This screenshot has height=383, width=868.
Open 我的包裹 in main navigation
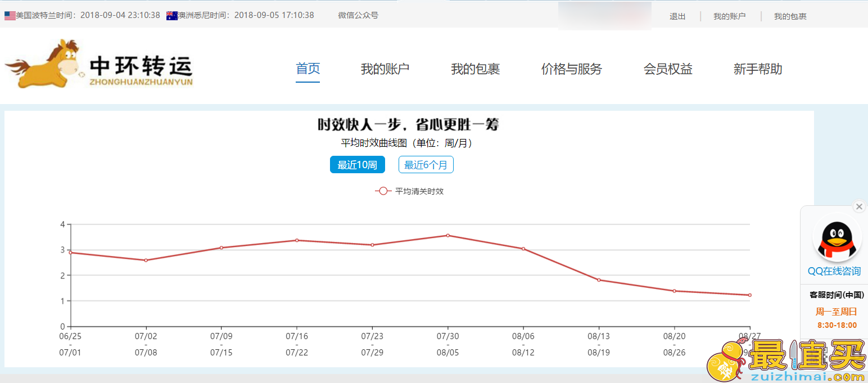pyautogui.click(x=476, y=69)
